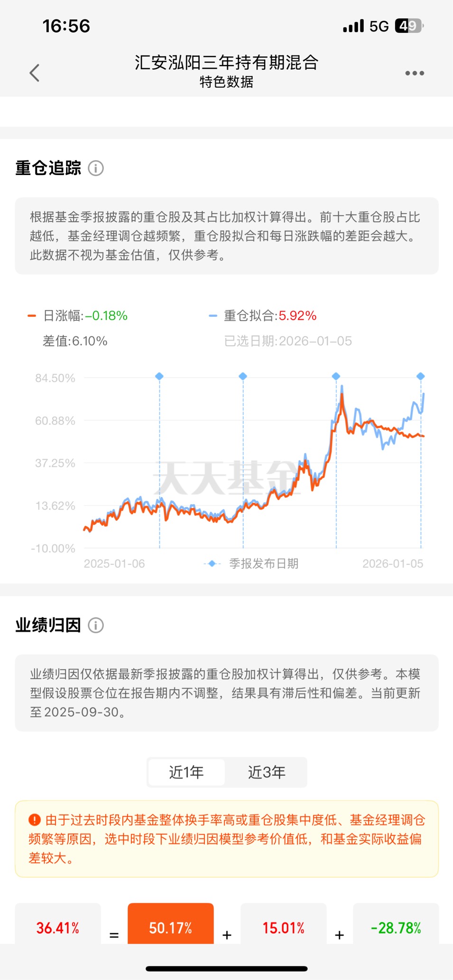This screenshot has height=980, width=453.
Task: Tap info icon beside 业绩归因
Action: (x=96, y=625)
